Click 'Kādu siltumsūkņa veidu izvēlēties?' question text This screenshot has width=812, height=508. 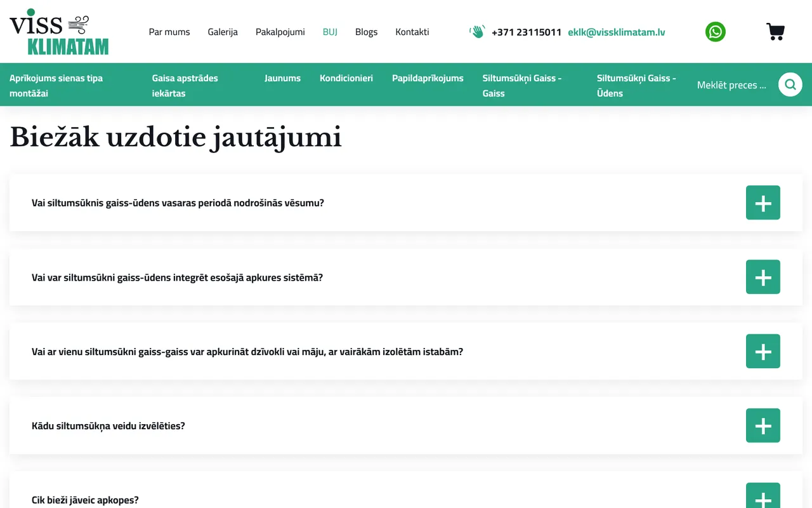point(108,426)
